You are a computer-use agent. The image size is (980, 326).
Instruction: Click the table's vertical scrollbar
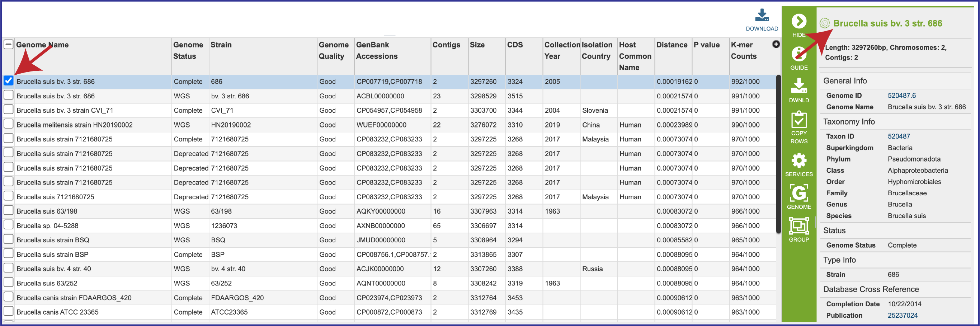pos(778,154)
